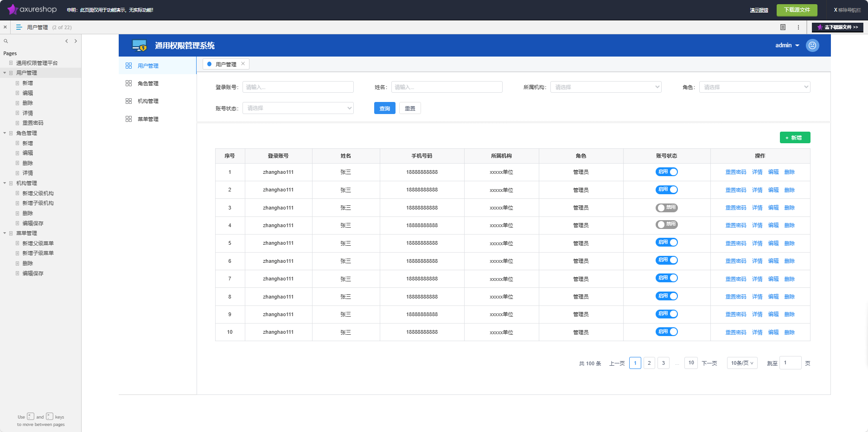The height and width of the screenshot is (432, 868).
Task: Collapse the 角色管理 tree node
Action: [x=5, y=133]
